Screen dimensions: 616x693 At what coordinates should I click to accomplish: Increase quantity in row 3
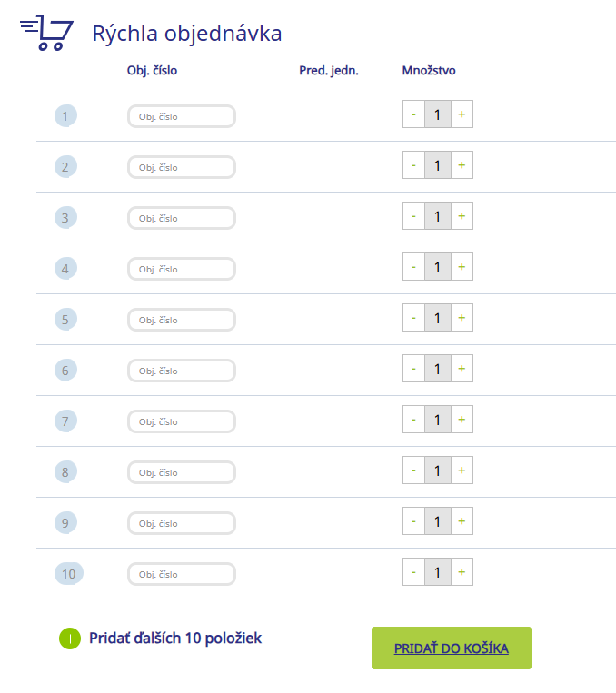point(462,217)
